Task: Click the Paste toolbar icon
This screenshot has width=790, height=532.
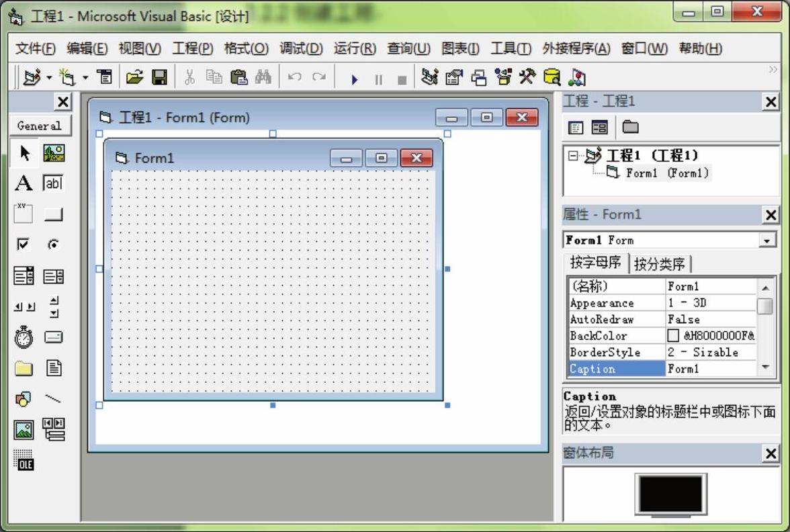Action: click(238, 77)
